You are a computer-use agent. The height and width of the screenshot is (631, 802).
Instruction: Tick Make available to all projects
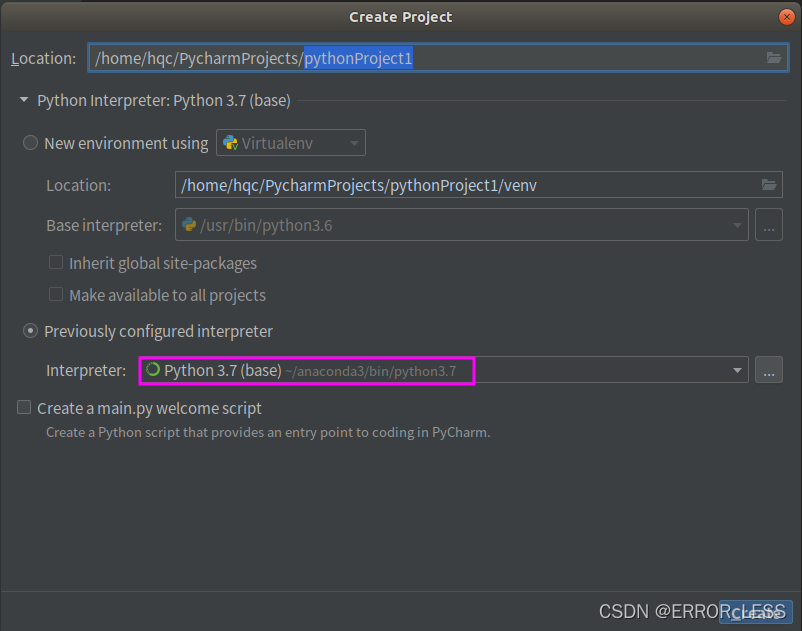click(56, 294)
